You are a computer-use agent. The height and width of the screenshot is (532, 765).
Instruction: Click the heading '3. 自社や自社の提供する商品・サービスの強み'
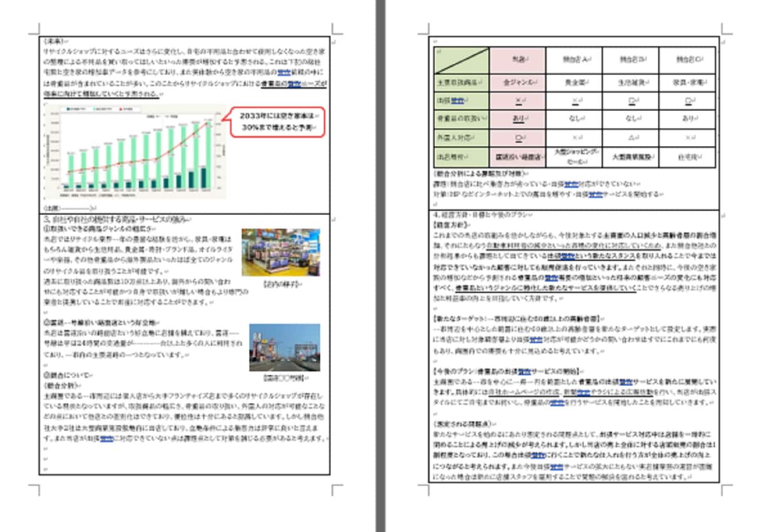118,219
